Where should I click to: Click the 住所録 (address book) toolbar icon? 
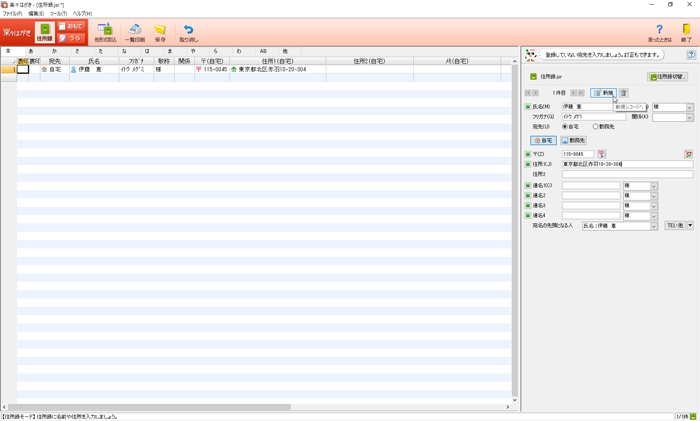(x=44, y=32)
